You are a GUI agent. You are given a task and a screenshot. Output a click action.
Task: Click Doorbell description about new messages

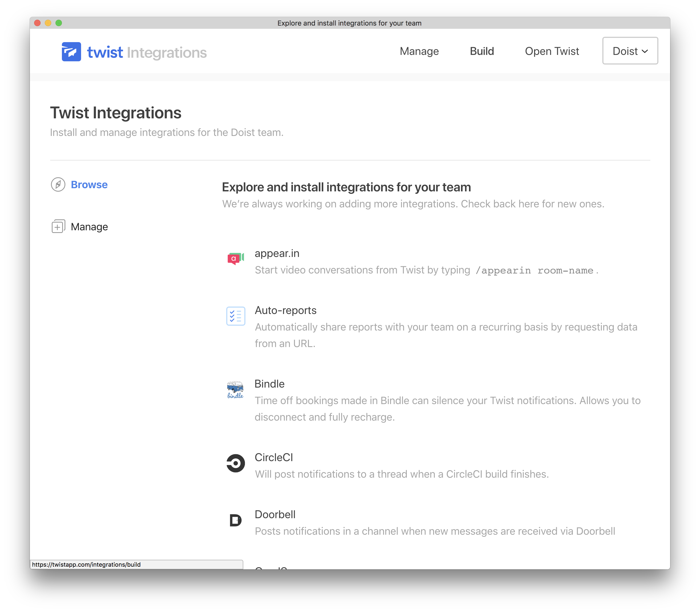pos(435,531)
